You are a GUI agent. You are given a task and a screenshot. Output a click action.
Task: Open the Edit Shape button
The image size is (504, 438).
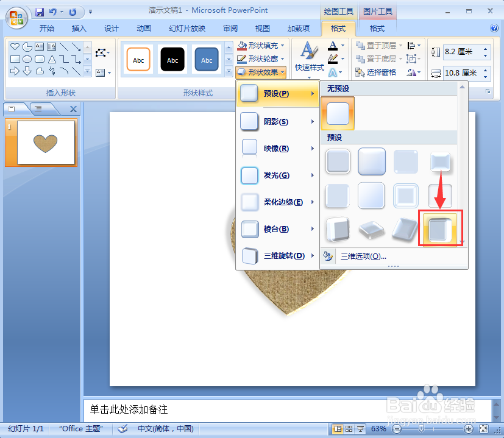pyautogui.click(x=102, y=52)
